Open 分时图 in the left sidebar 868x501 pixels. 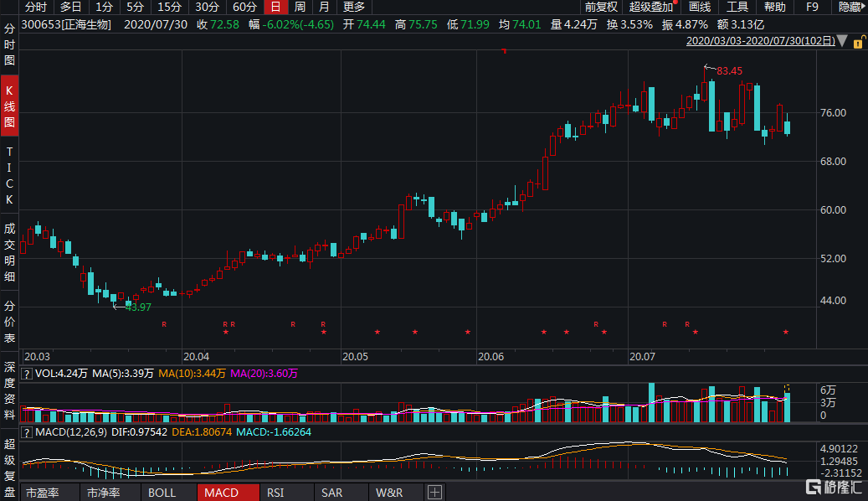pyautogui.click(x=9, y=44)
